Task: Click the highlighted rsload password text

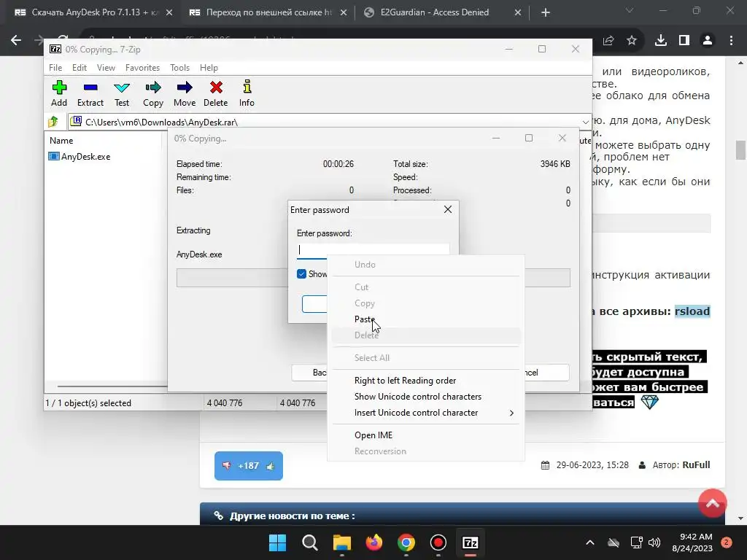Action: (692, 311)
